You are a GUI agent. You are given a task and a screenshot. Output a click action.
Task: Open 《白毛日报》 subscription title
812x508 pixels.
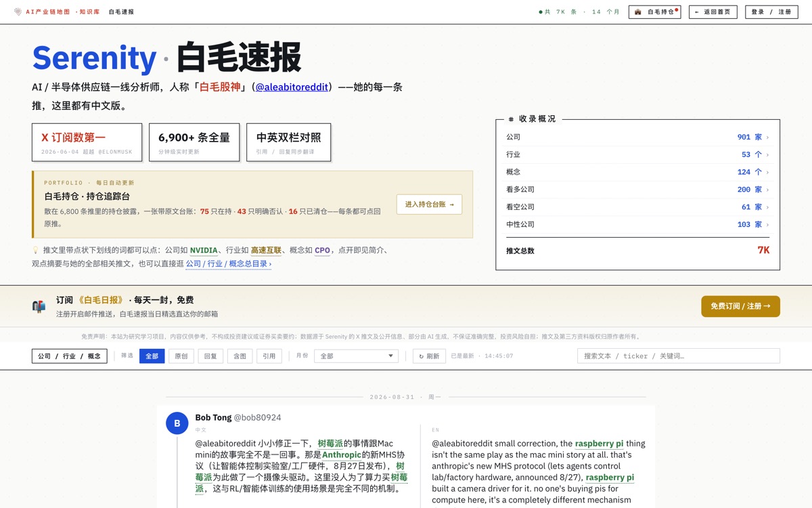tap(101, 300)
